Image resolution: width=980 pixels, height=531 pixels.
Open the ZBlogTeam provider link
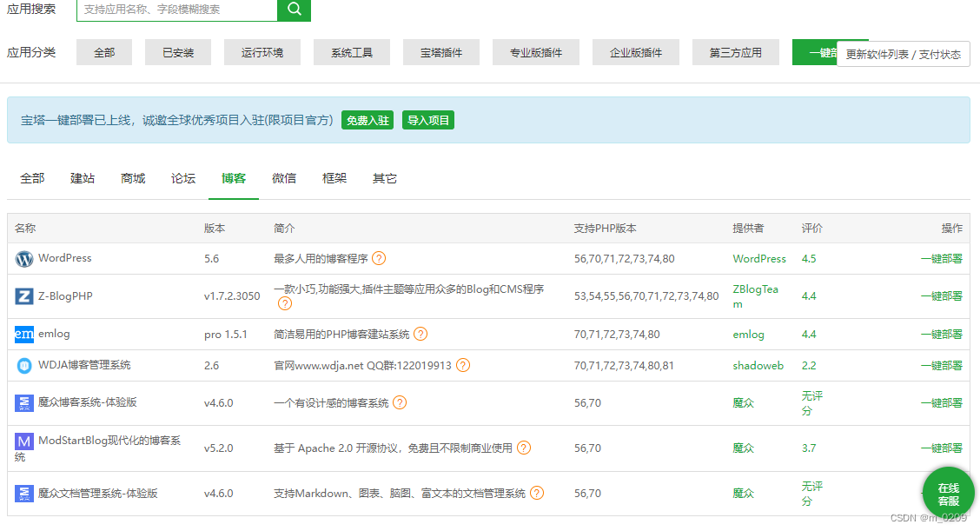pos(756,296)
